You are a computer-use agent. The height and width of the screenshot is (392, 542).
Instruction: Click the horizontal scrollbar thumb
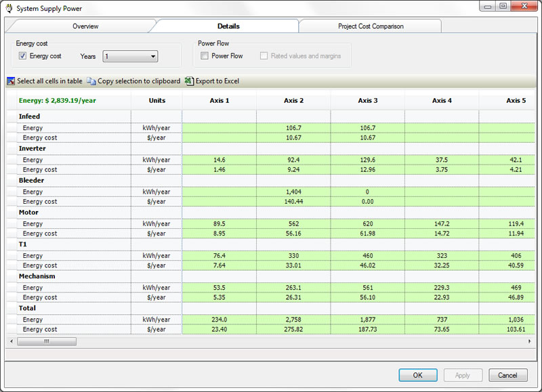tap(46, 341)
